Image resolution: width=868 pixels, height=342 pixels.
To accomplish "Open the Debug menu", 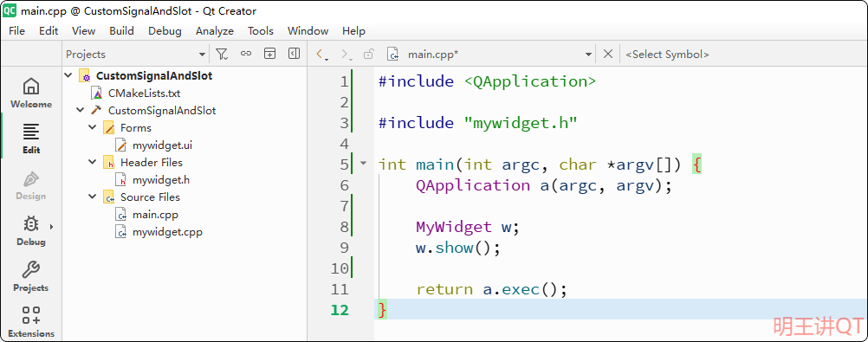I will coord(165,31).
